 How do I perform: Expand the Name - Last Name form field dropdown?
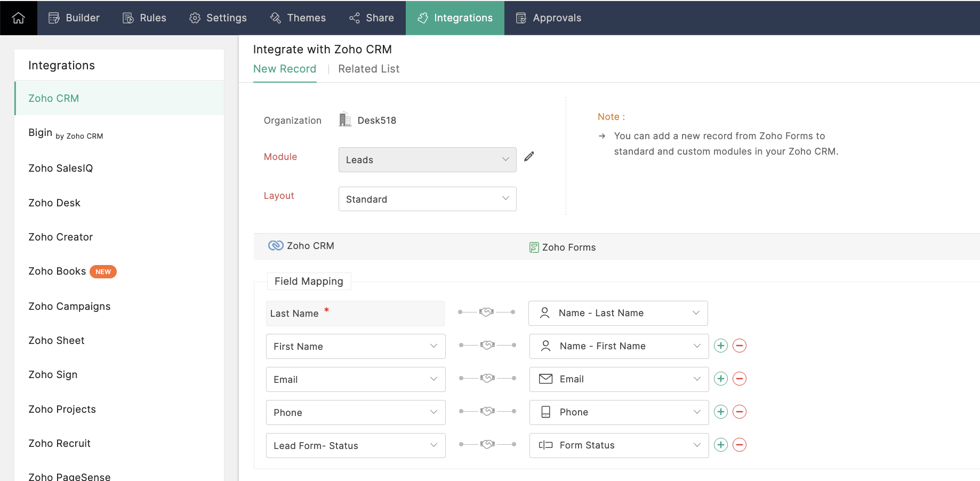pyautogui.click(x=618, y=313)
